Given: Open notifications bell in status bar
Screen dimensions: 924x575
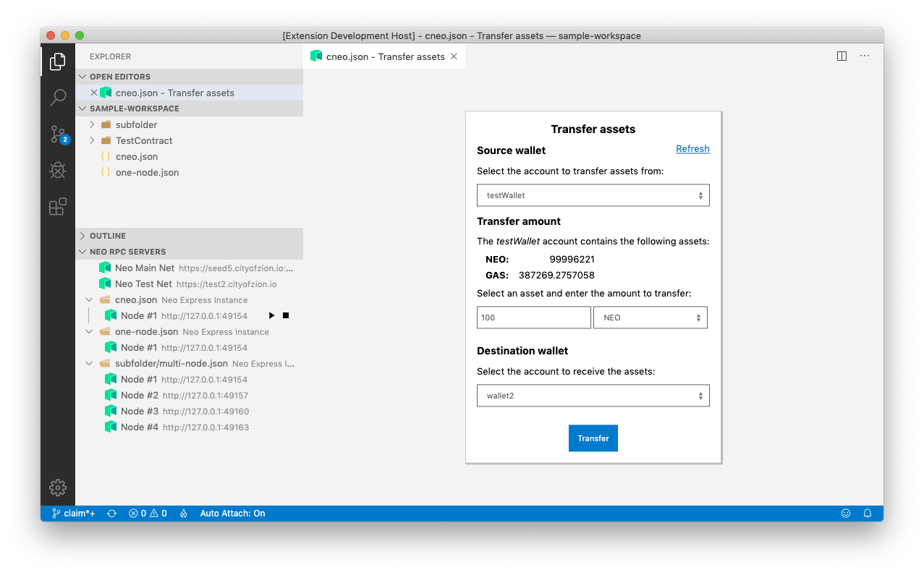Looking at the screenshot, I should [868, 514].
